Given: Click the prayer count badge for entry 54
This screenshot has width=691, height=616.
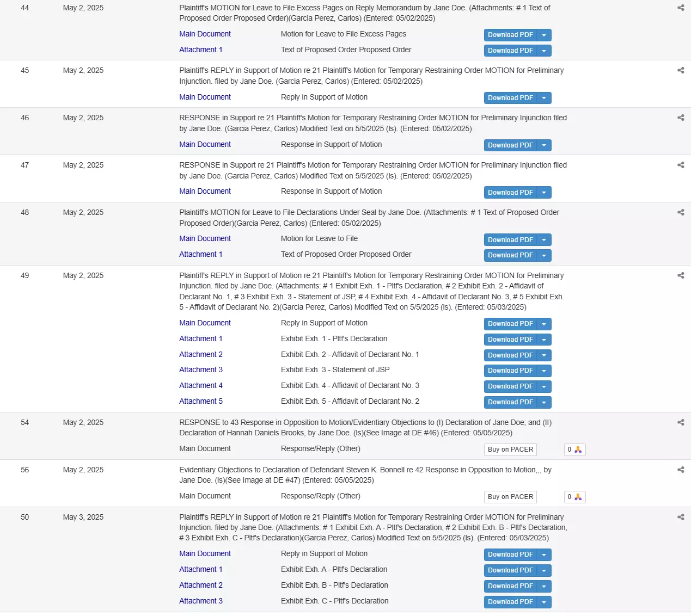Looking at the screenshot, I should [x=574, y=449].
